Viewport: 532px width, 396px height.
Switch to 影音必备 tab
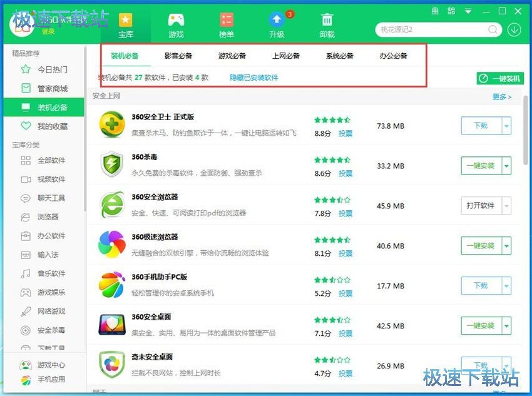(178, 56)
